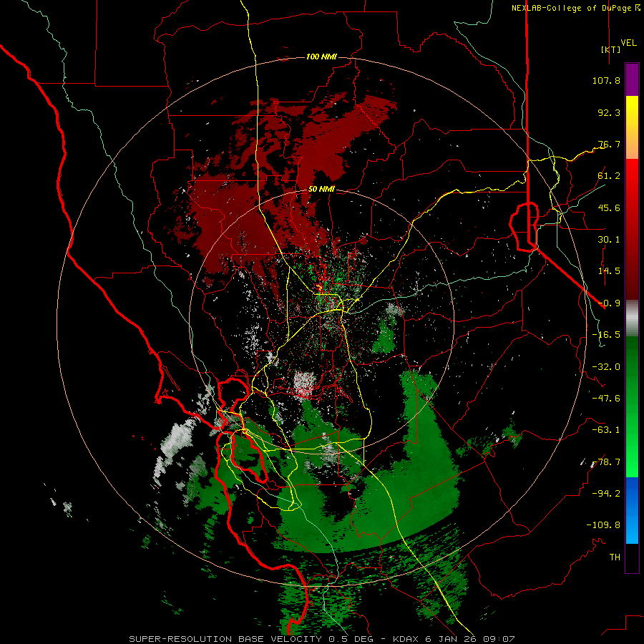Click the -94.2 velocity scale value
The width and height of the screenshot is (644, 644).
[x=606, y=493]
